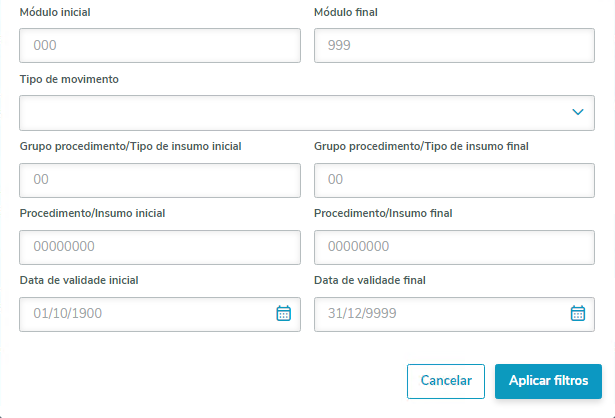
Task: Open calendar picker for Data de validade inicial
Action: (x=283, y=314)
